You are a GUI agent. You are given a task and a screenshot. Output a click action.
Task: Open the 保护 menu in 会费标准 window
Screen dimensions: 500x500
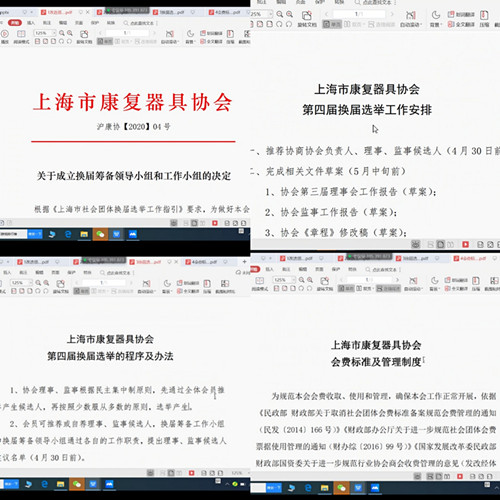tap(336, 269)
